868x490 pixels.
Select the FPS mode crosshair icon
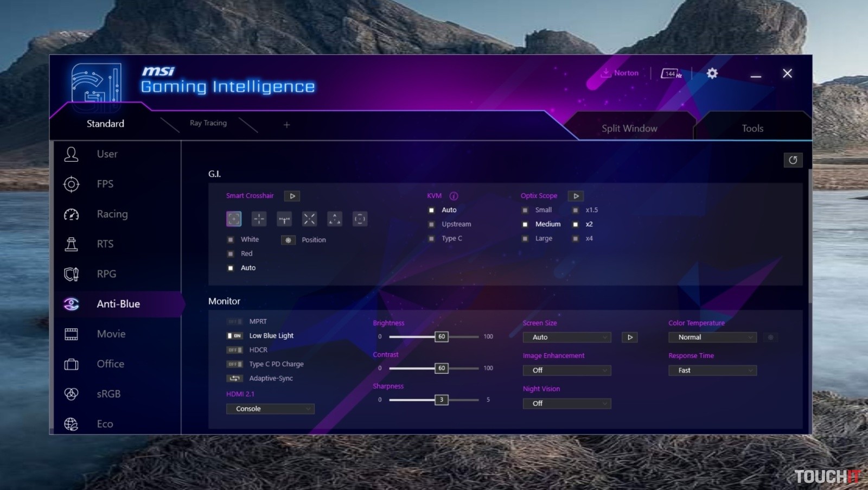[71, 184]
